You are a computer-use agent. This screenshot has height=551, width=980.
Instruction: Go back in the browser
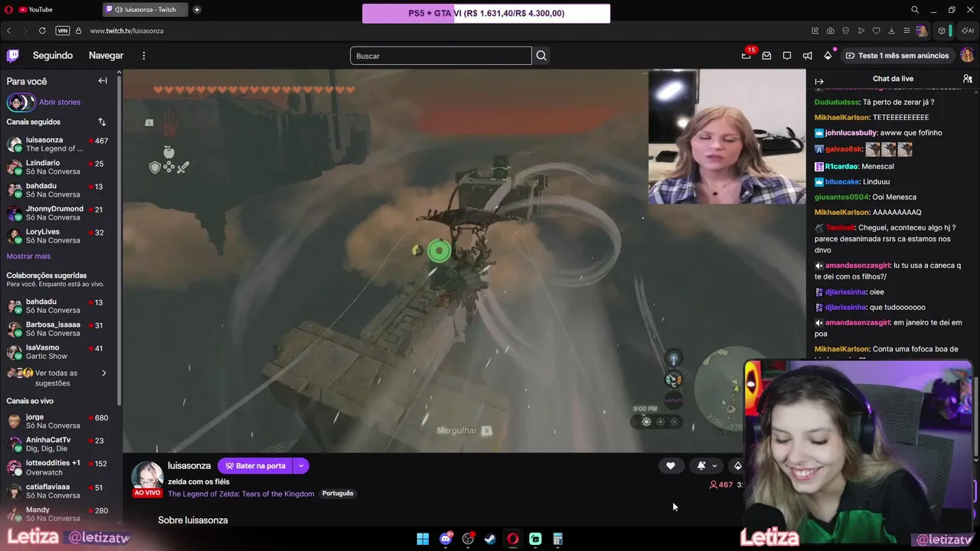coord(8,31)
